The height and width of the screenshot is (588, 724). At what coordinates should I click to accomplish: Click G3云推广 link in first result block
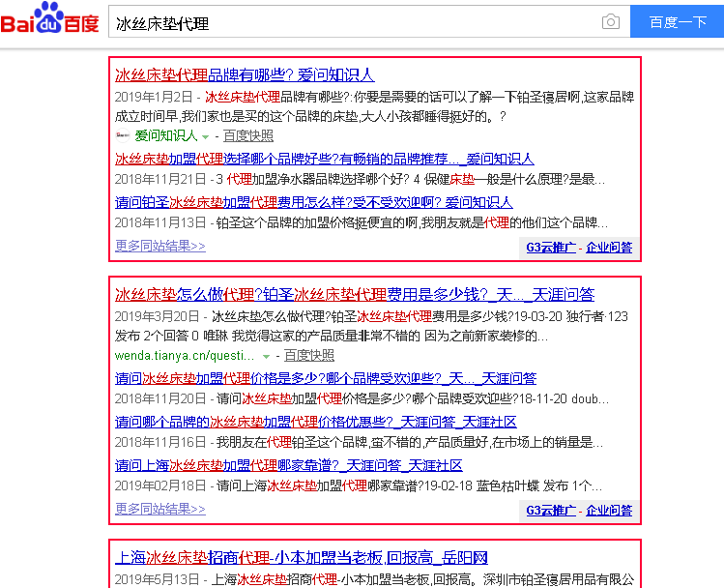pos(551,248)
